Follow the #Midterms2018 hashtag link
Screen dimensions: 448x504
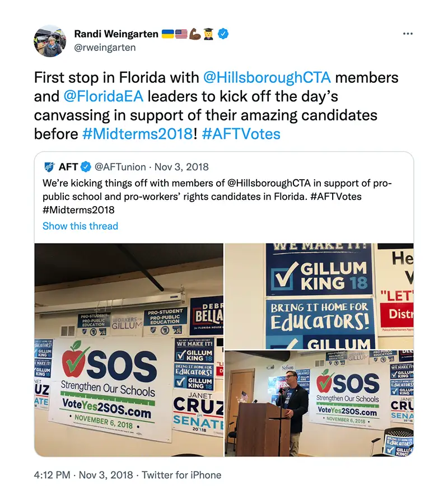[x=138, y=134]
